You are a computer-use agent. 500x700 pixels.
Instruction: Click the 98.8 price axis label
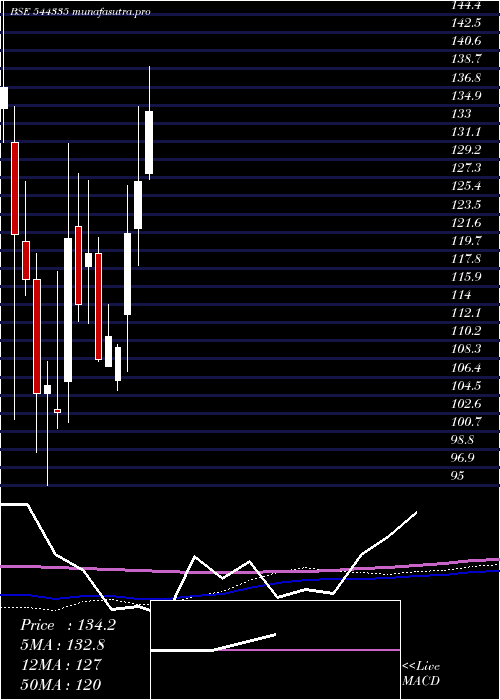[x=463, y=440]
